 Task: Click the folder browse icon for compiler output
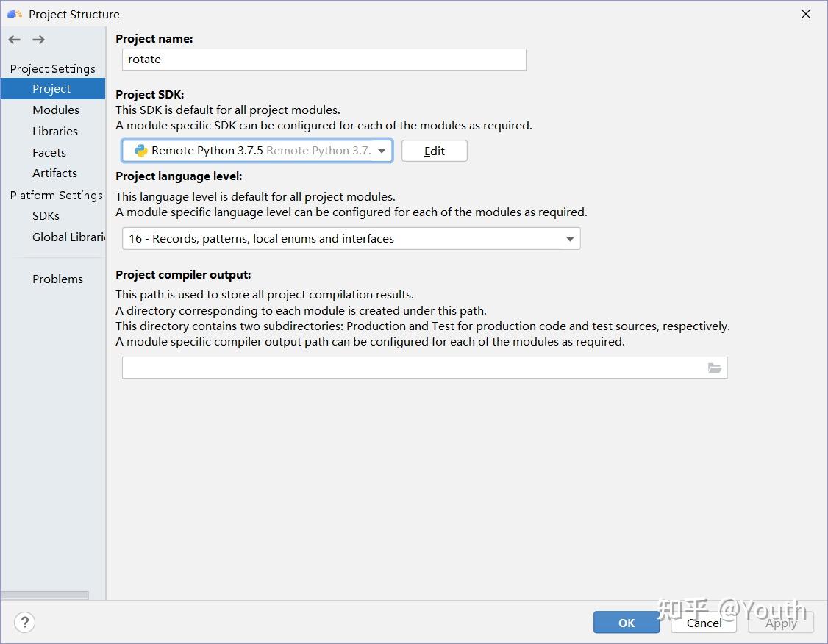click(714, 368)
